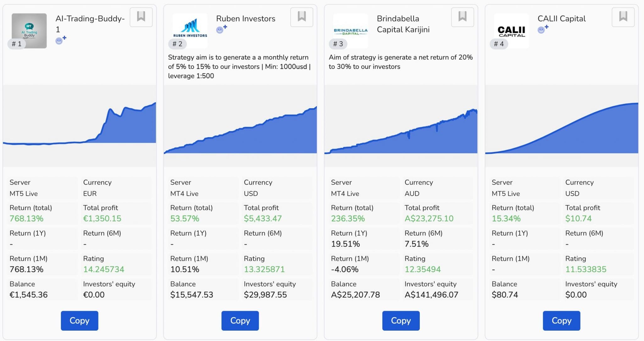Screen dimensions: 644x341
Task: Select balance $15,547.53
Action: pyautogui.click(x=192, y=295)
